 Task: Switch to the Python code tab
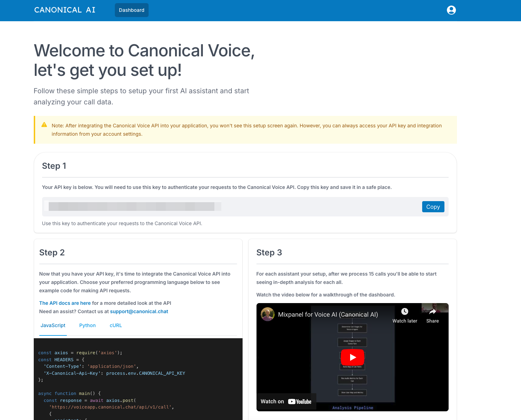(x=87, y=326)
